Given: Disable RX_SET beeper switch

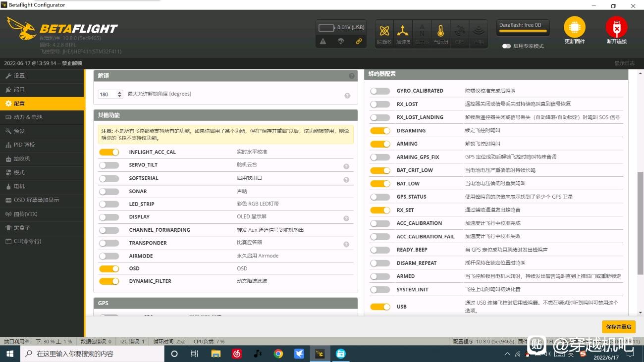Looking at the screenshot, I should click(x=380, y=210).
